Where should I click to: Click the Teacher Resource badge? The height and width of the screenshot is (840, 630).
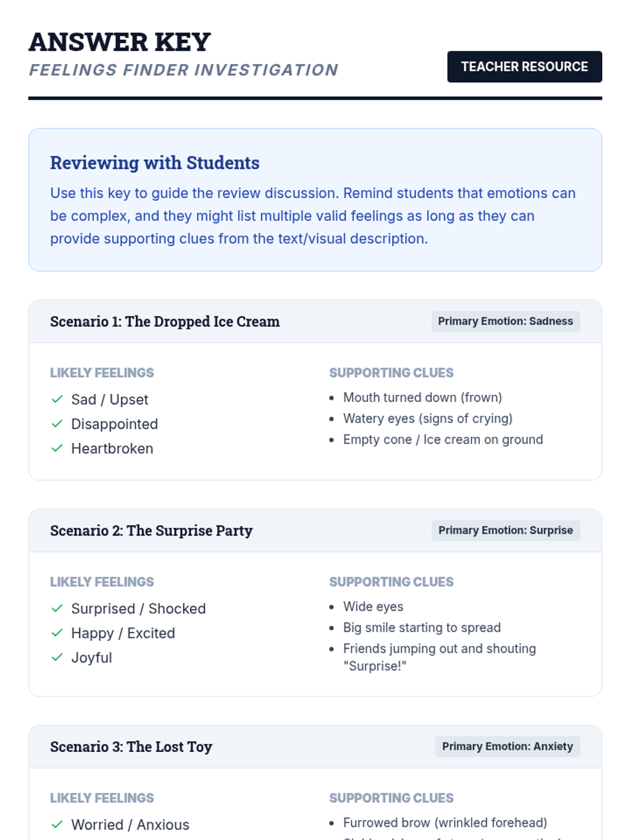(524, 67)
